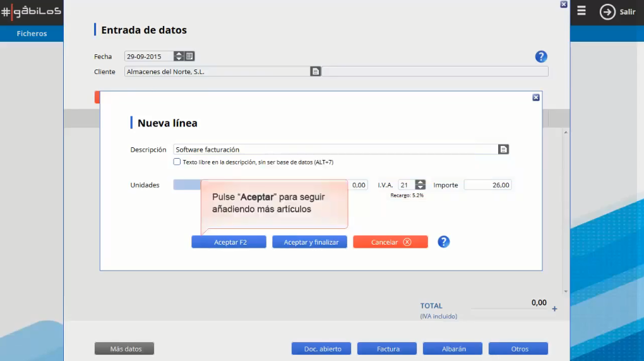
Task: Click the Cancelar button
Action: (x=390, y=242)
